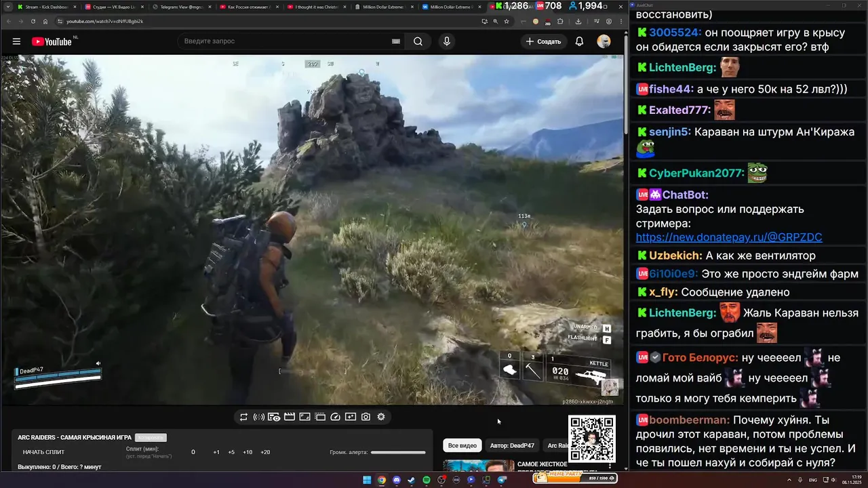Open Spotify from the taskbar

(x=427, y=480)
